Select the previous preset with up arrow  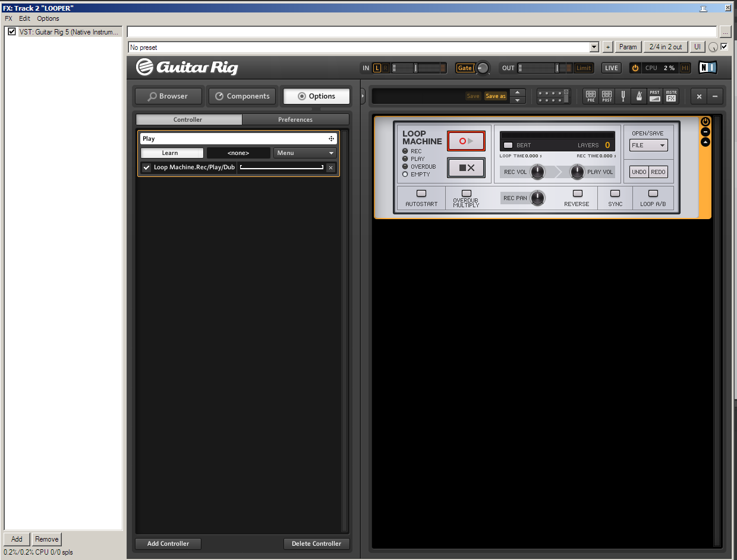(x=518, y=92)
